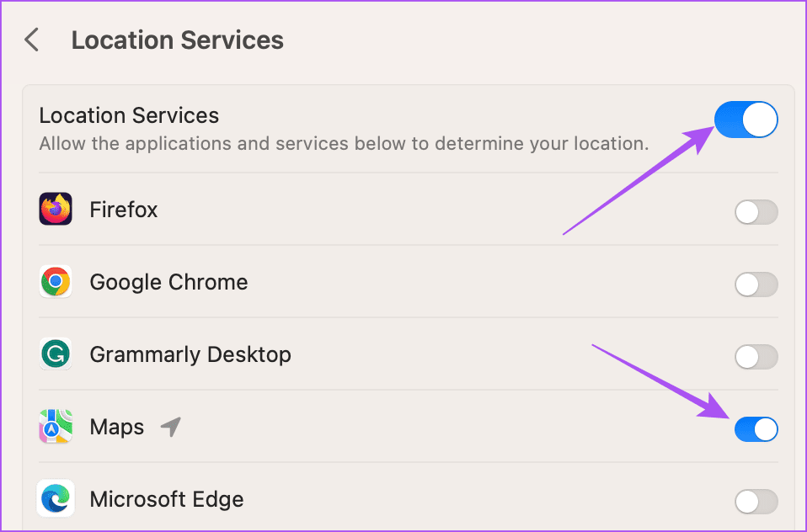Select the Maps label

coord(117,428)
